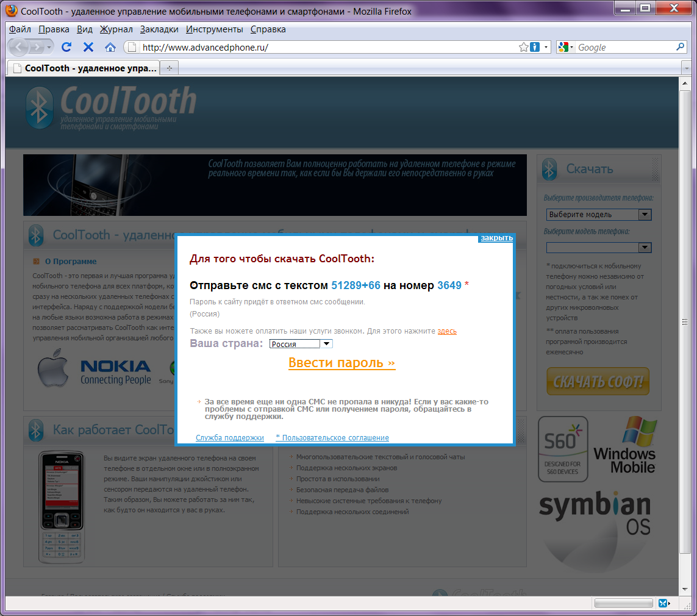Click the SMS code text 51289+66
The image size is (697, 616).
356,285
